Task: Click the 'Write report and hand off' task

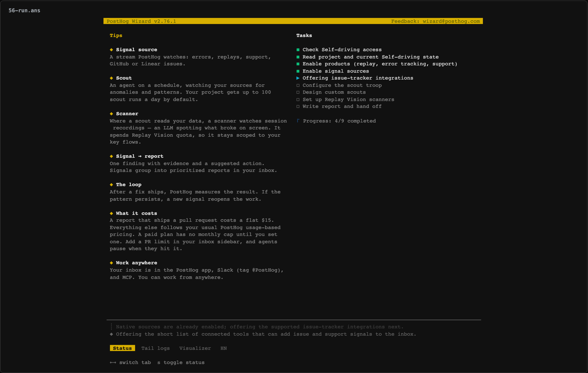Action: pyautogui.click(x=342, y=107)
